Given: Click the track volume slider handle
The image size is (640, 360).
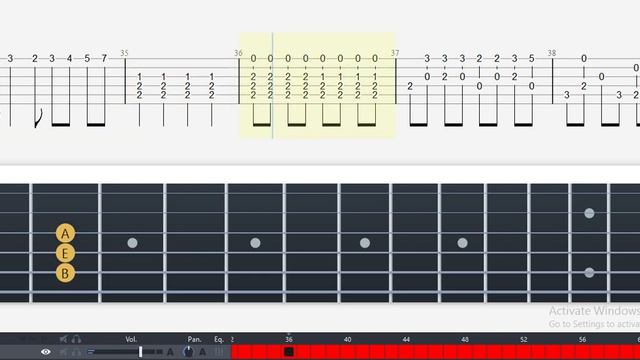Looking at the screenshot, I should coord(140,351).
